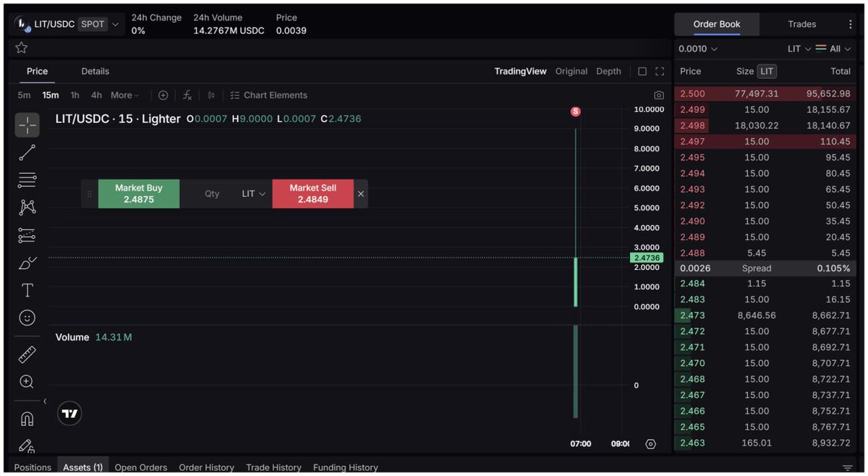The width and height of the screenshot is (868, 476).
Task: Select the Order Book tab
Action: point(717,24)
